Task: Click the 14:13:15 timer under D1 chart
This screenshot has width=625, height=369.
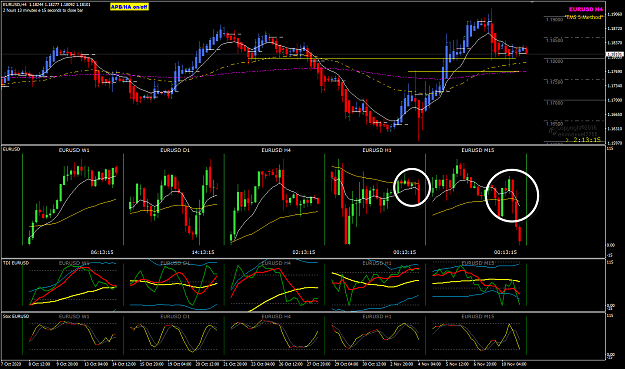Action: tap(203, 252)
